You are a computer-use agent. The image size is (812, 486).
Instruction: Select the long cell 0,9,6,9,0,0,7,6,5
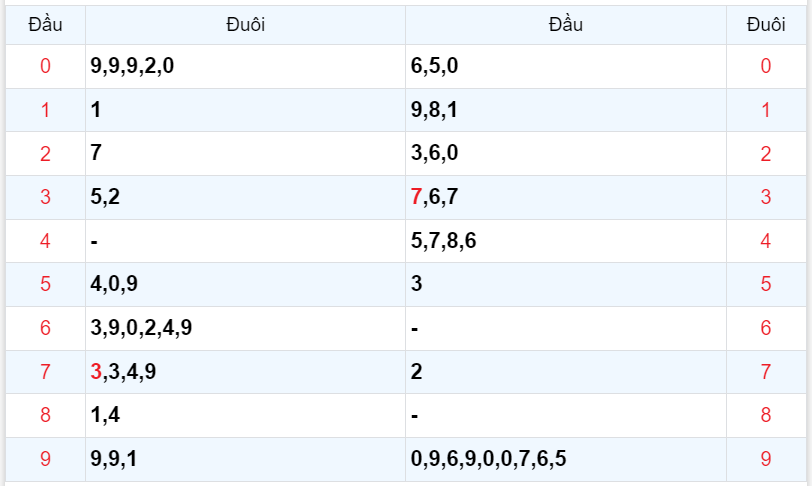(488, 459)
